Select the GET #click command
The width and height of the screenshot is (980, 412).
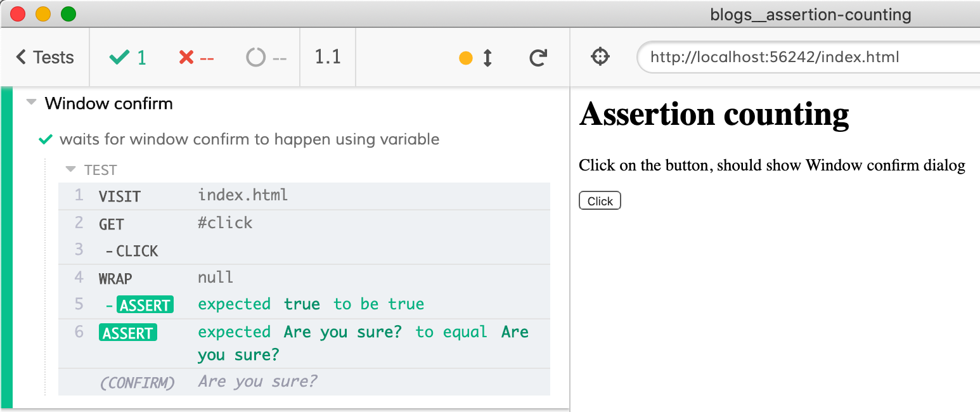click(304, 223)
